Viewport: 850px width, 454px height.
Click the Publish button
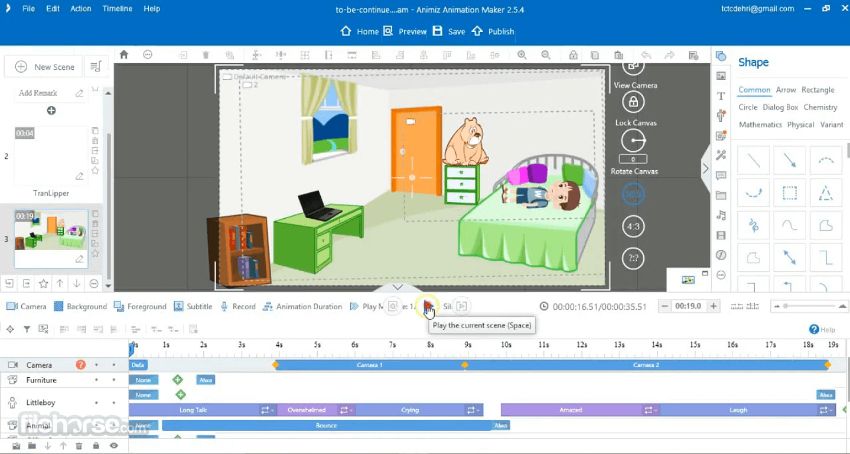(494, 31)
